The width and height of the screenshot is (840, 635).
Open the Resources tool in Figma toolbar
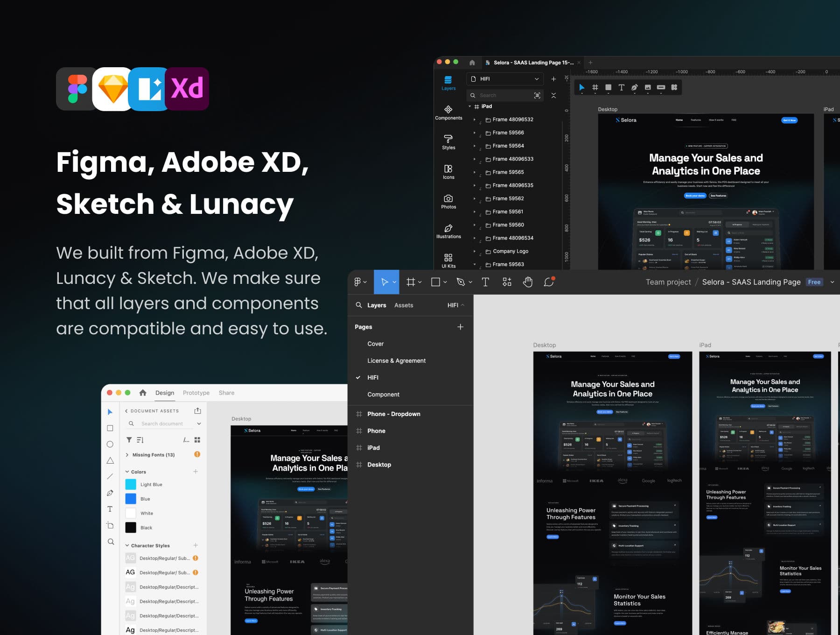click(x=507, y=282)
